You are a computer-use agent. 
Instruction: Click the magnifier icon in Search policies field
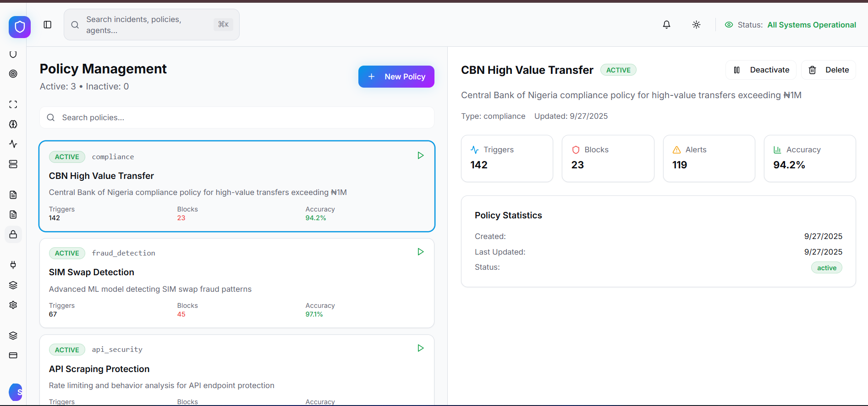tap(51, 118)
